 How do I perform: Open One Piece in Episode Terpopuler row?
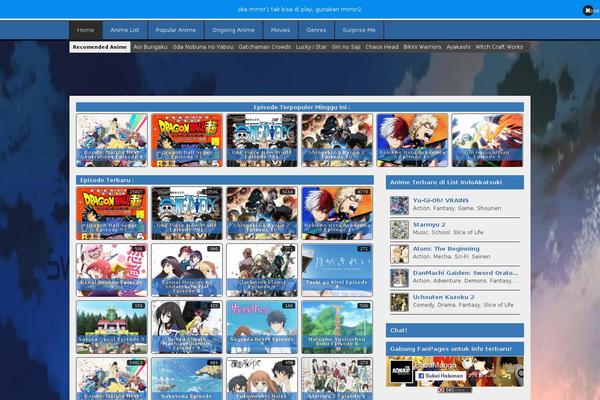(262, 140)
